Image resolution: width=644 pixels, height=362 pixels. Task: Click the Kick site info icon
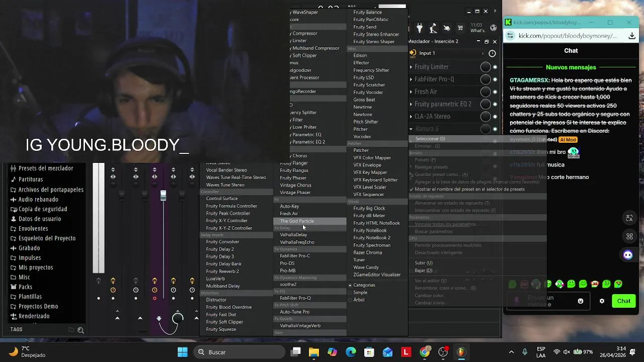click(510, 36)
